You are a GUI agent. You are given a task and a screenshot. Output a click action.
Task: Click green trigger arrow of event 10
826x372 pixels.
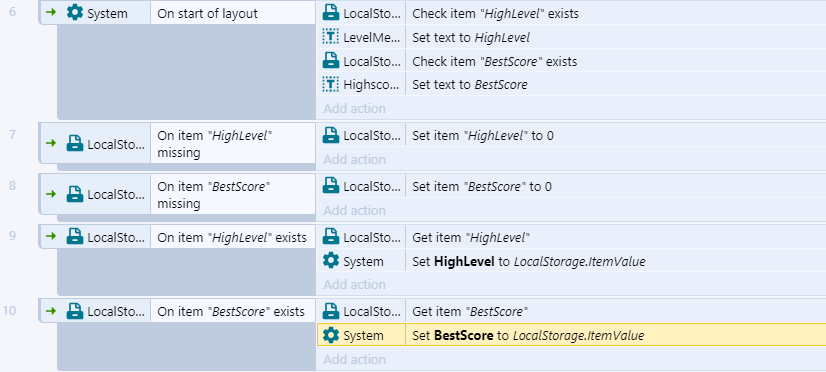[x=51, y=311]
